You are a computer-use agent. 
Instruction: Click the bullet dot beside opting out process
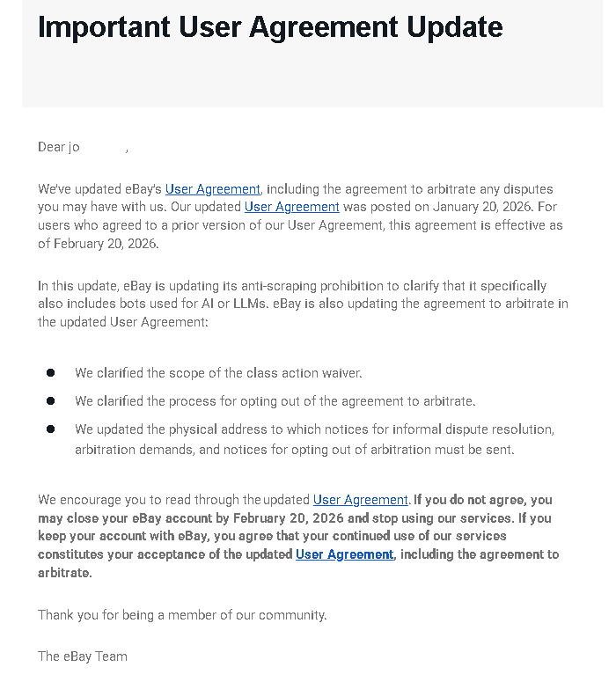[51, 401]
